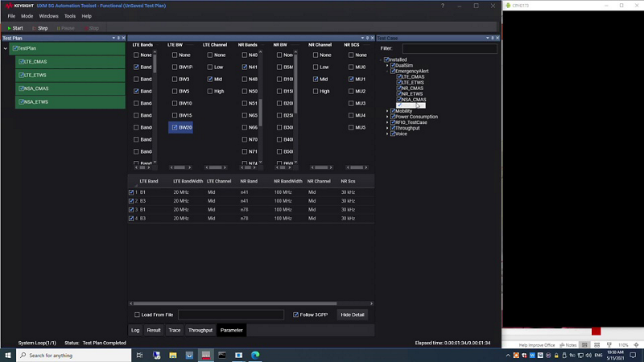This screenshot has width=644, height=362.
Task: Open the Test Plan panel options dropdown
Action: click(114, 38)
